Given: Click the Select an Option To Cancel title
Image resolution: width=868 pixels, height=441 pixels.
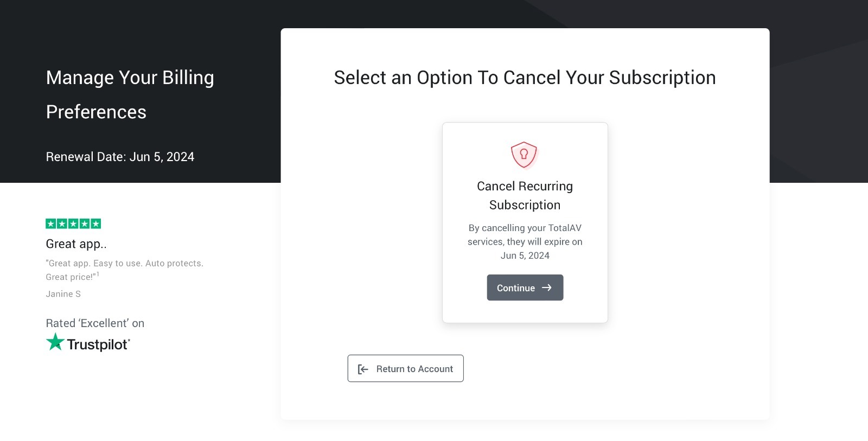Looking at the screenshot, I should pyautogui.click(x=525, y=78).
